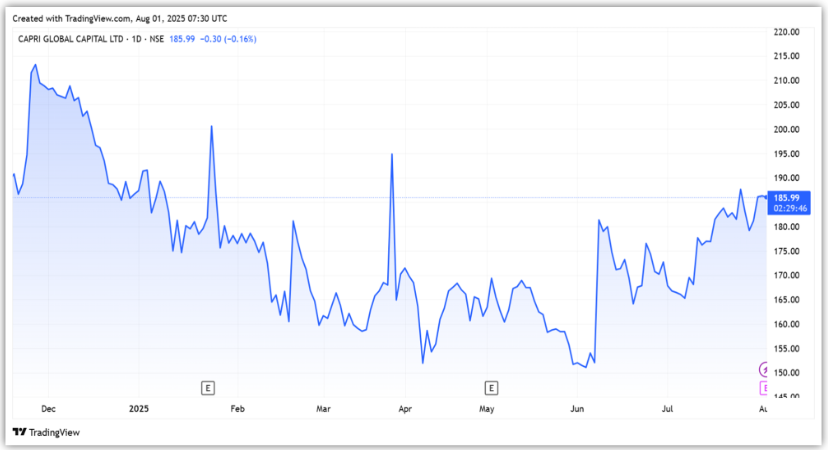Open the earnings marker near February

[207, 386]
